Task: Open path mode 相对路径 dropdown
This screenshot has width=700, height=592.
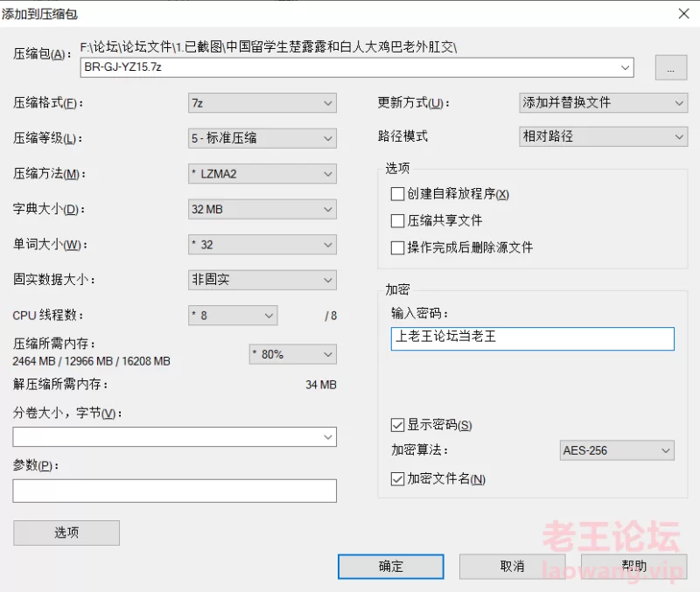Action: [603, 136]
